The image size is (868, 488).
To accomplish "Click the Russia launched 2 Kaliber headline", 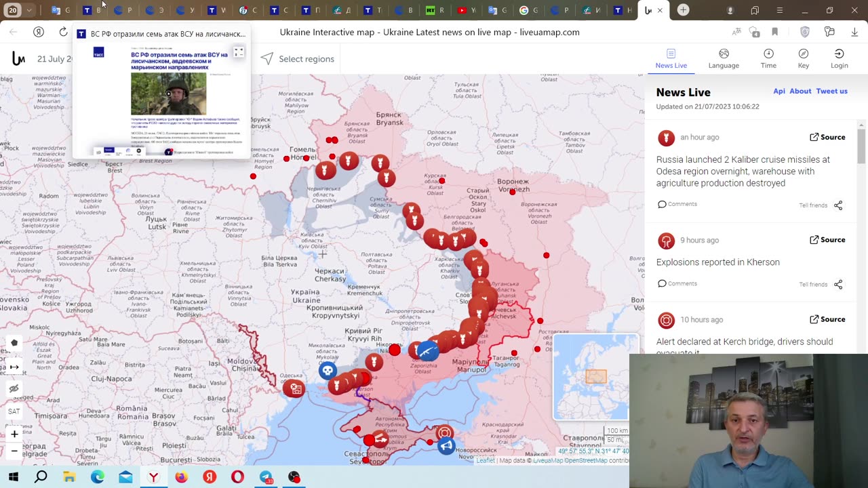I will 743,171.
